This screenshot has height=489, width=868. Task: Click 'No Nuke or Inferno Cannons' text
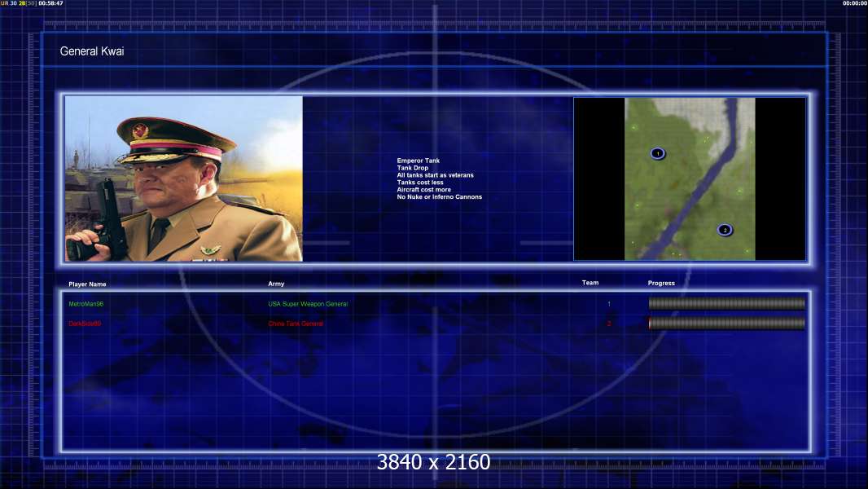click(x=439, y=196)
